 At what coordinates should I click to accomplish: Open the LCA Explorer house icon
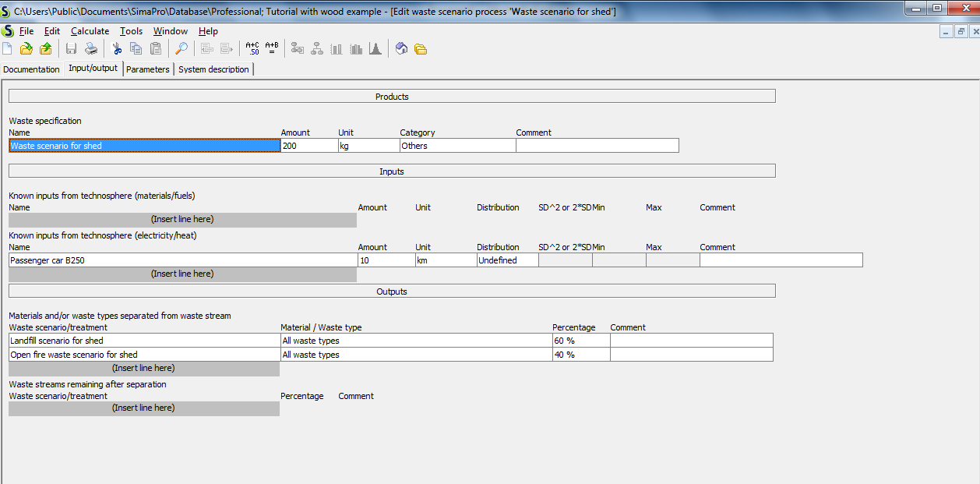[x=401, y=49]
